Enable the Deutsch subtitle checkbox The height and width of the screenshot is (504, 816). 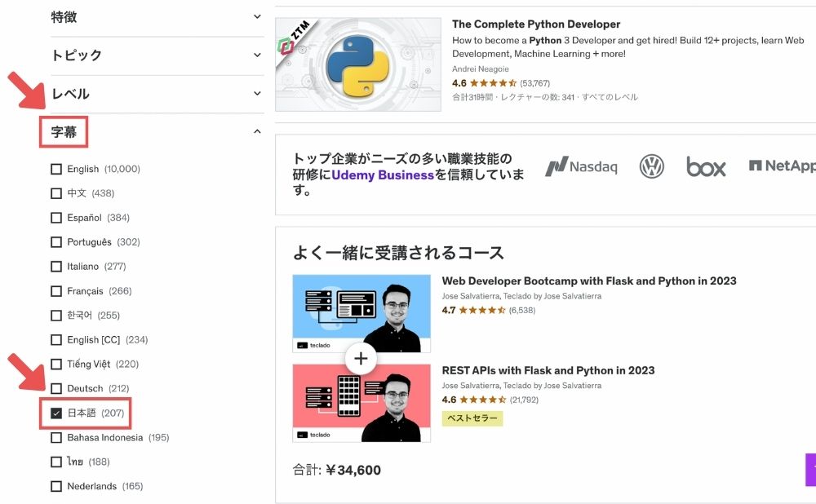[56, 388]
